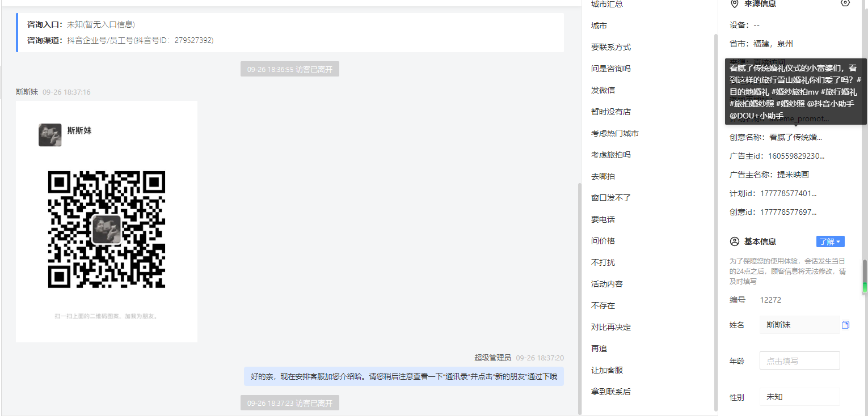Select the 要联系方式 quick reply

611,47
